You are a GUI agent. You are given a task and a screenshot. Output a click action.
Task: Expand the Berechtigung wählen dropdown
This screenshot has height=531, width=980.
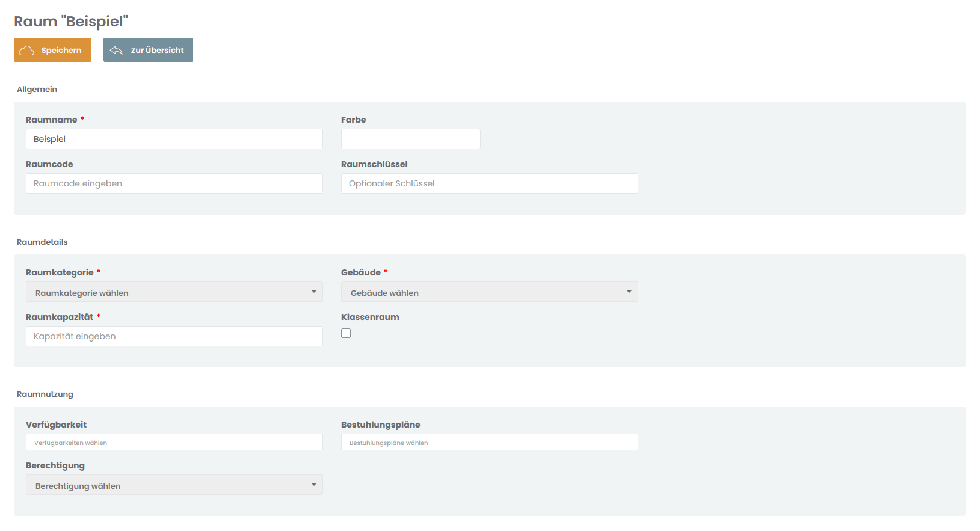click(x=174, y=485)
